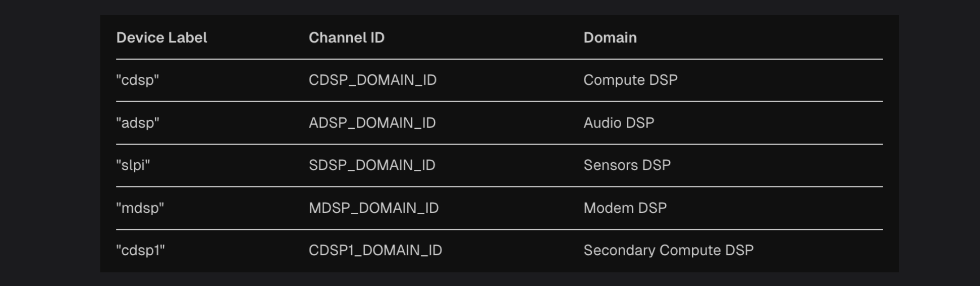980x286 pixels.
Task: Select the "cdsp" device label cell
Action: [x=137, y=80]
